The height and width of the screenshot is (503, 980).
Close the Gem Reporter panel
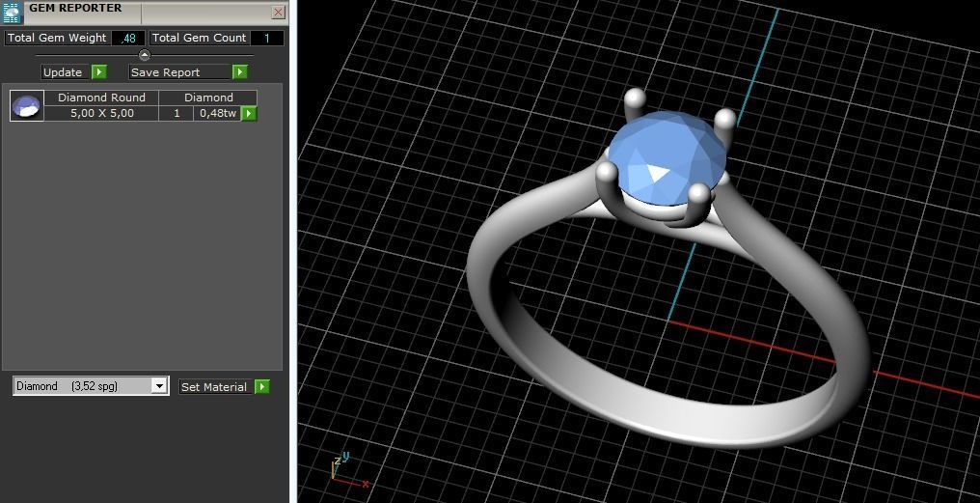click(279, 12)
